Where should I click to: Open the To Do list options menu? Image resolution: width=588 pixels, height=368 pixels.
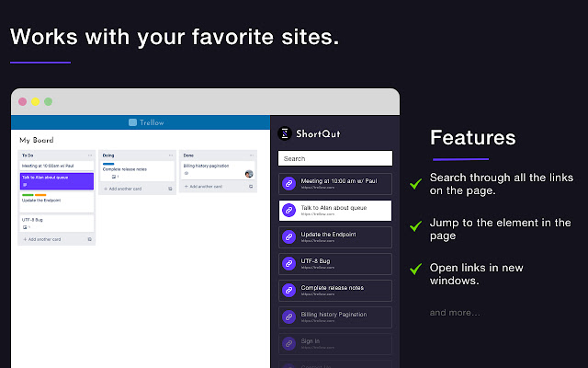tap(89, 155)
